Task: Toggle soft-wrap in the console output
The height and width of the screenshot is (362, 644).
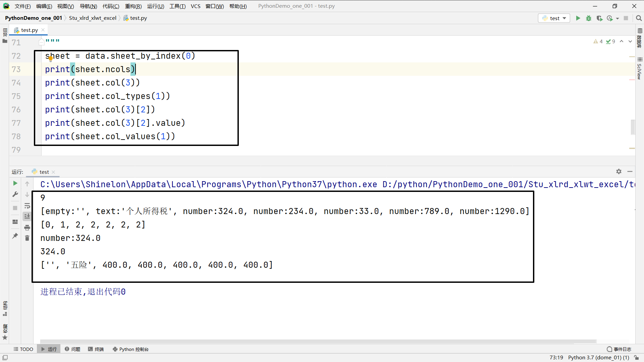Action: point(27,206)
